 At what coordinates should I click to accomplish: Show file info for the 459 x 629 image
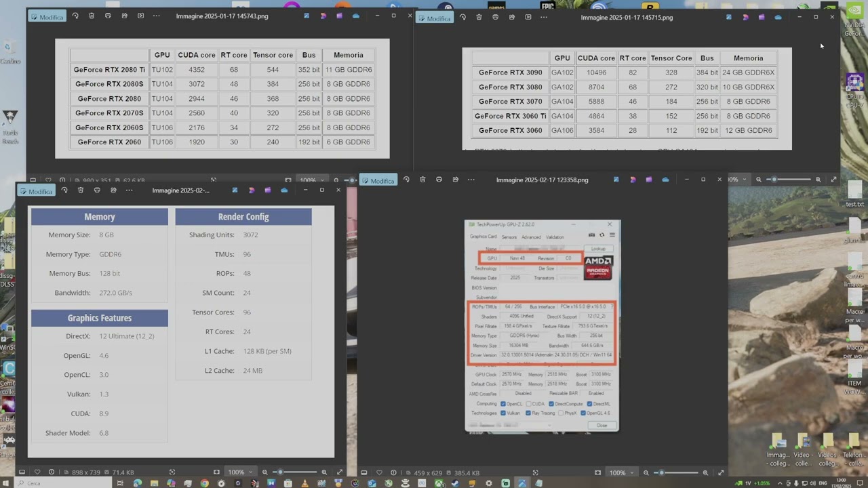(x=393, y=472)
